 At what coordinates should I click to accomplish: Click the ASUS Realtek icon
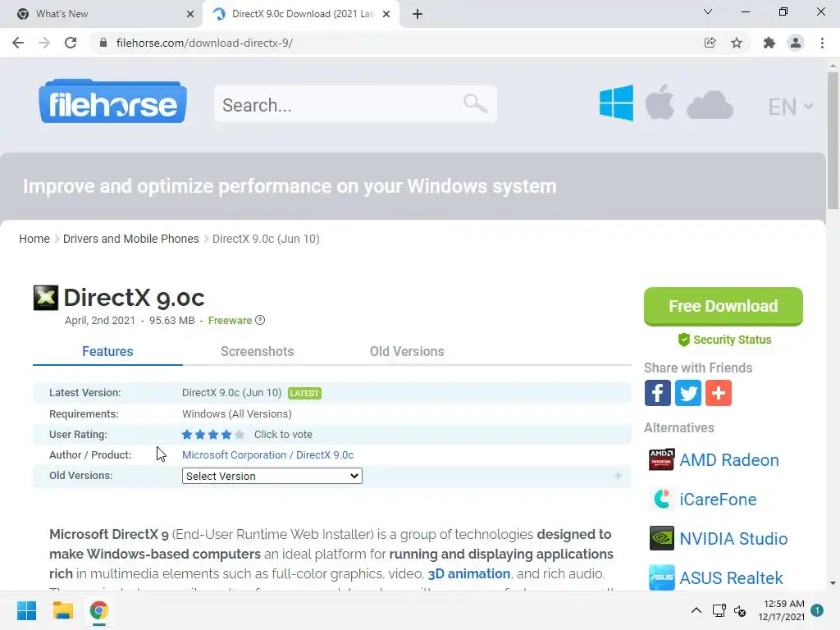click(x=662, y=577)
